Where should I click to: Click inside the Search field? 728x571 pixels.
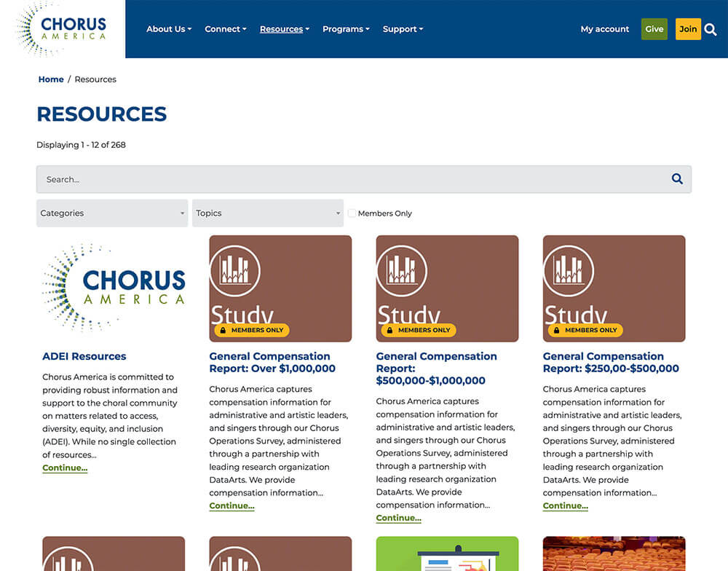coord(291,178)
